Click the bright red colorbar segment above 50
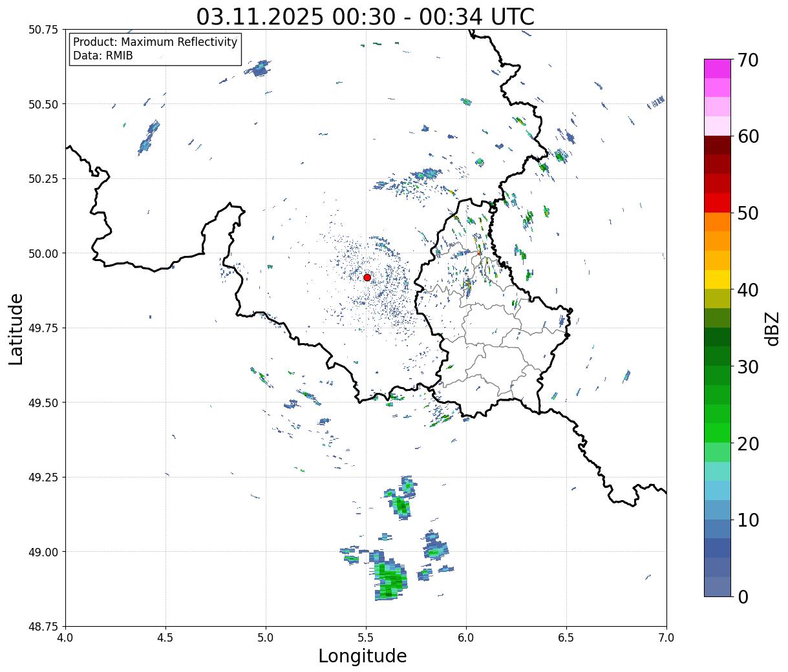 [x=718, y=203]
